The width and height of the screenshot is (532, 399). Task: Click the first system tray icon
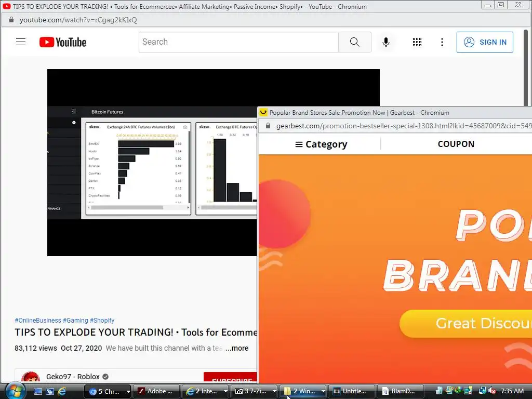[439, 391]
